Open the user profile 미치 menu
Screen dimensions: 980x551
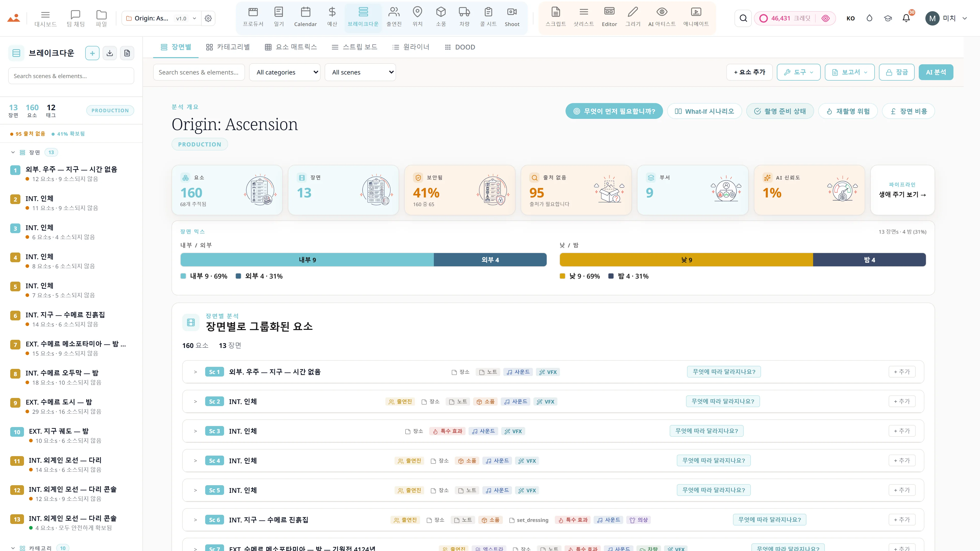pos(946,18)
